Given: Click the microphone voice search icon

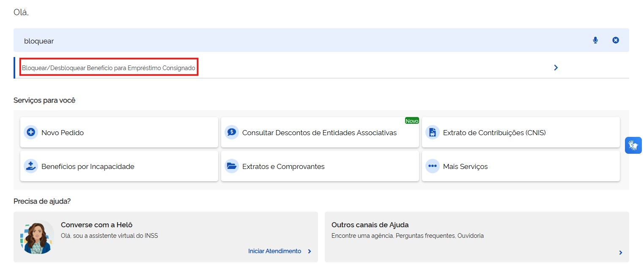Looking at the screenshot, I should click(x=595, y=40).
